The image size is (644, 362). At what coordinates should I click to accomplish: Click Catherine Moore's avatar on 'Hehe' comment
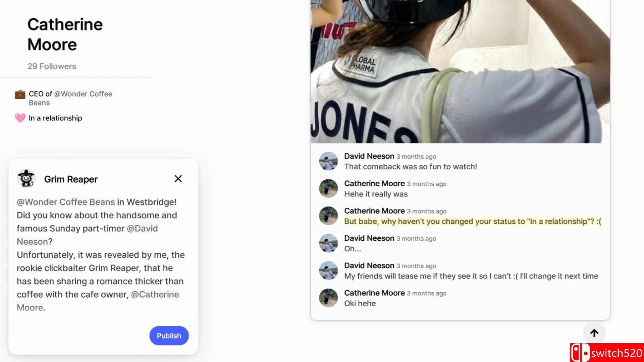(x=328, y=188)
